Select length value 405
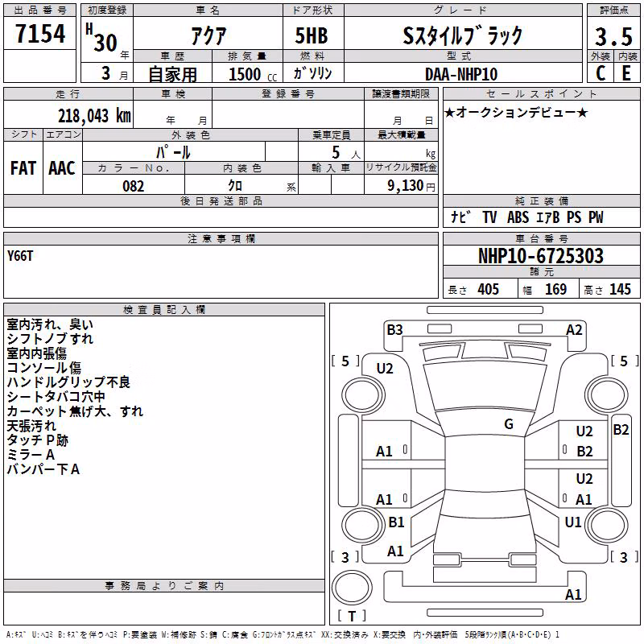This screenshot has width=644, height=644. (489, 290)
